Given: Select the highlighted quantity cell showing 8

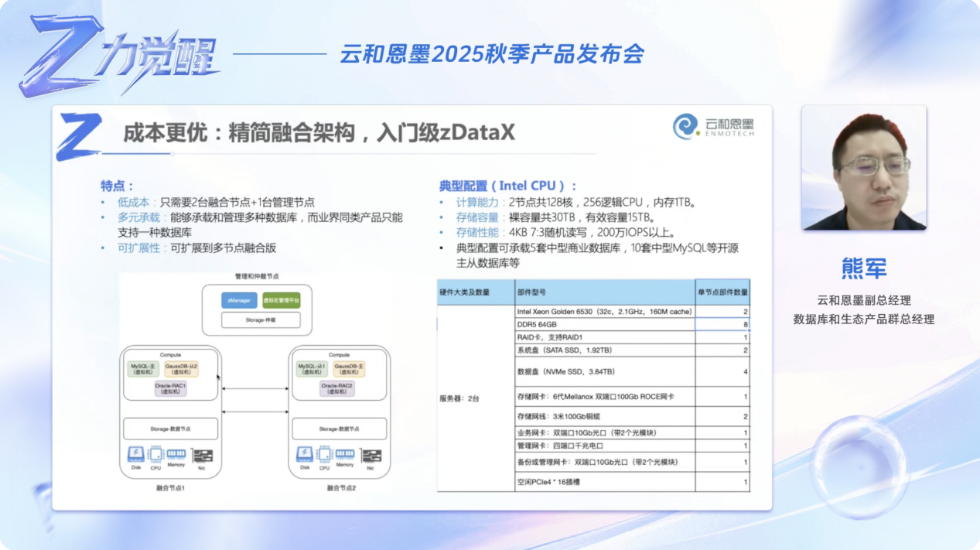Looking at the screenshot, I should tap(722, 324).
